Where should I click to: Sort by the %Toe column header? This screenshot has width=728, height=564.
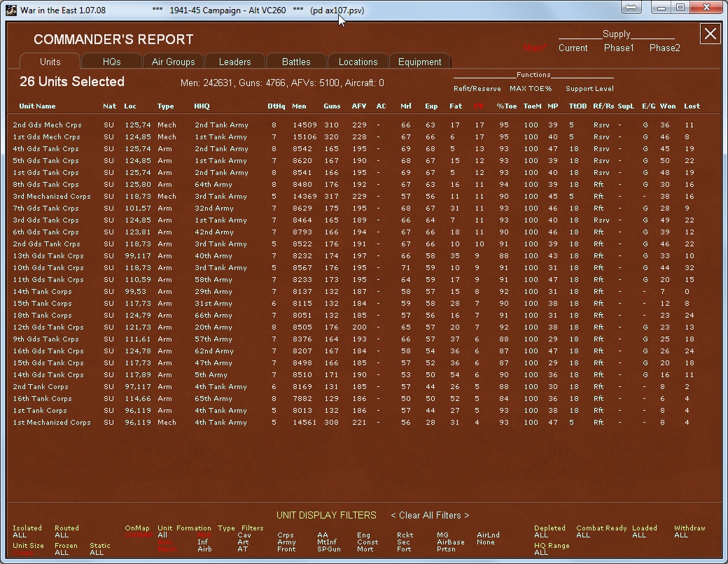click(x=507, y=106)
